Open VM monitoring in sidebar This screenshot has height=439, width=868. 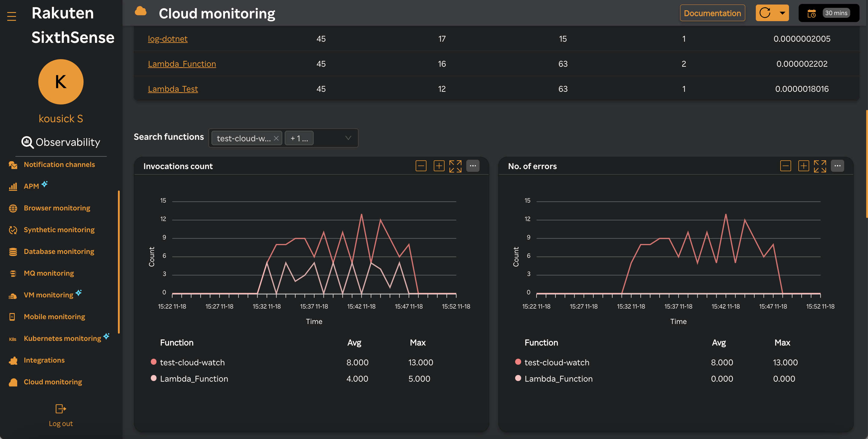49,295
